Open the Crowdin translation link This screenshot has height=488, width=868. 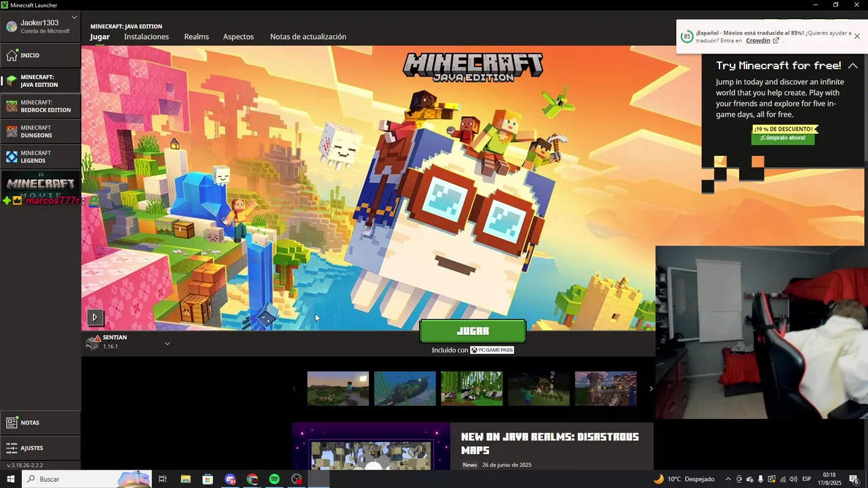point(762,41)
